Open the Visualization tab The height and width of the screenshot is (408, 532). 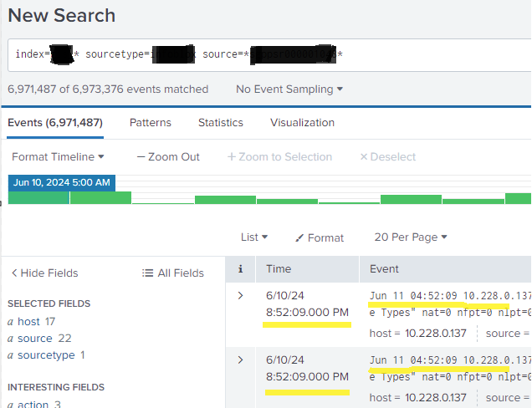click(x=302, y=122)
